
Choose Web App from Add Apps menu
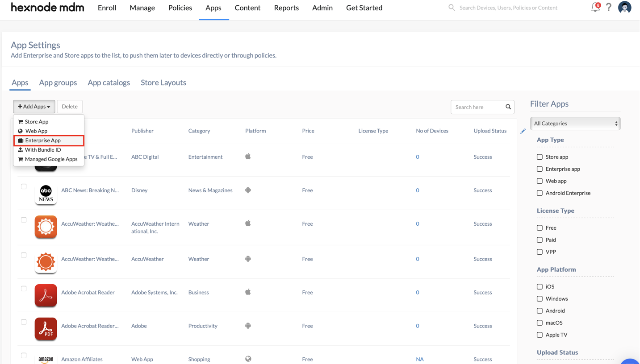[49, 131]
